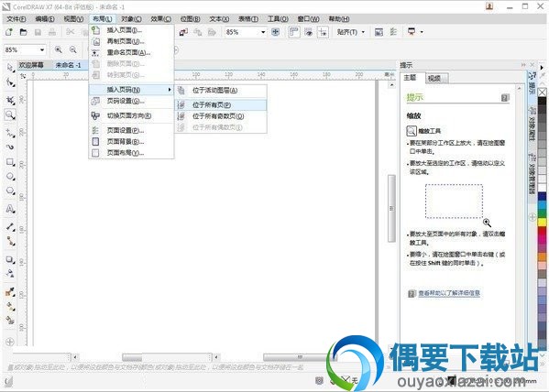Select the Polygon tool
This screenshot has height=392, width=549.
pos(10,191)
